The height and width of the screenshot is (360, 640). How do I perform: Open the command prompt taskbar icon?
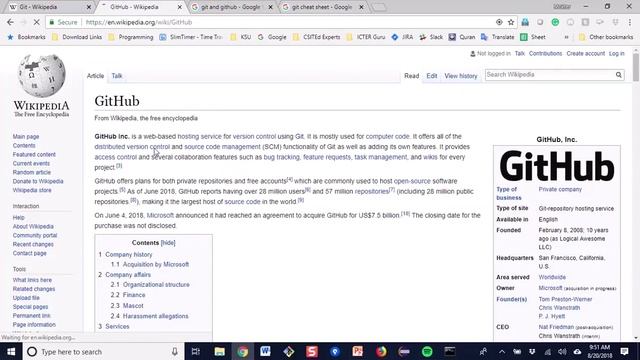450,351
